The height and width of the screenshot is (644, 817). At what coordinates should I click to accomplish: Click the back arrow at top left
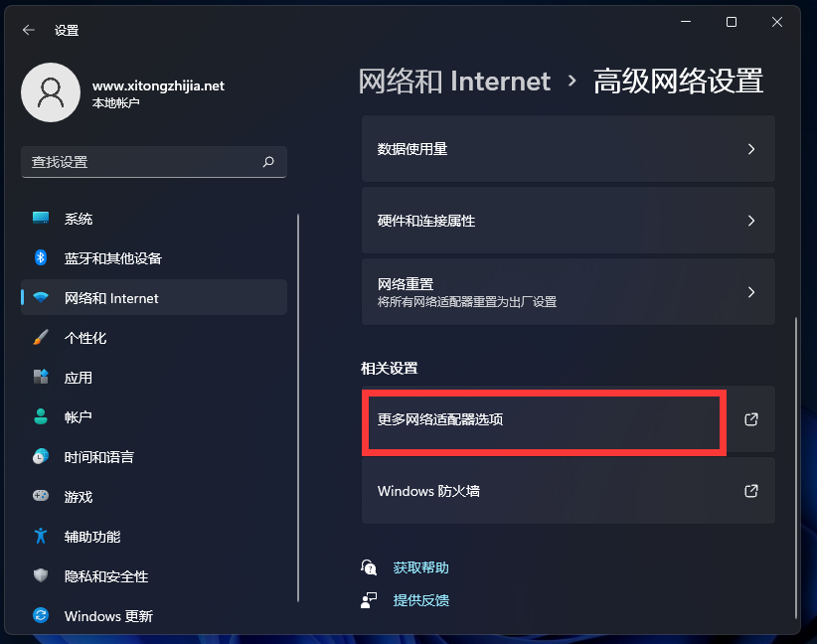[x=28, y=30]
